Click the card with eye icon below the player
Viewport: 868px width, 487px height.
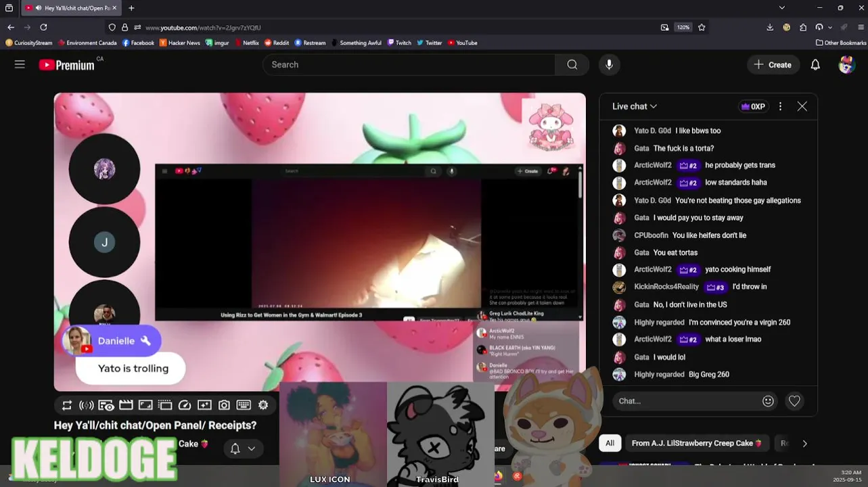106,405
